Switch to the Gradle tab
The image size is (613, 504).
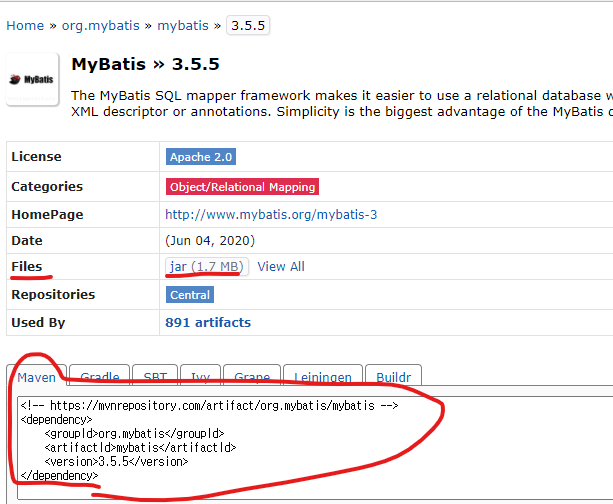[100, 376]
